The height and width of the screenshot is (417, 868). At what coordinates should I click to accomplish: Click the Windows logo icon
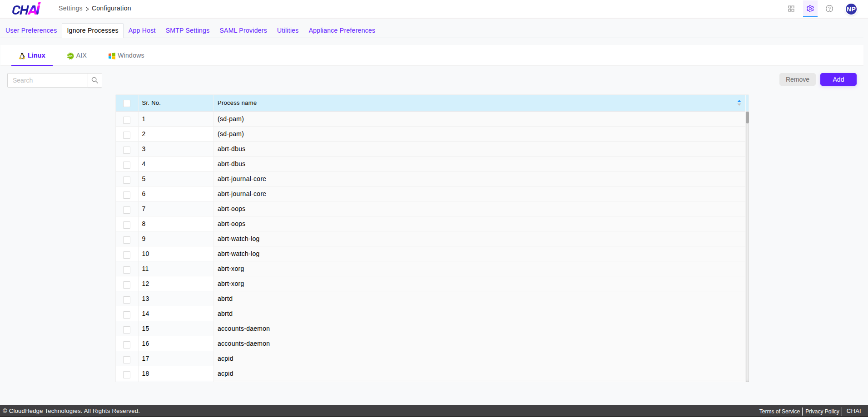pos(112,55)
